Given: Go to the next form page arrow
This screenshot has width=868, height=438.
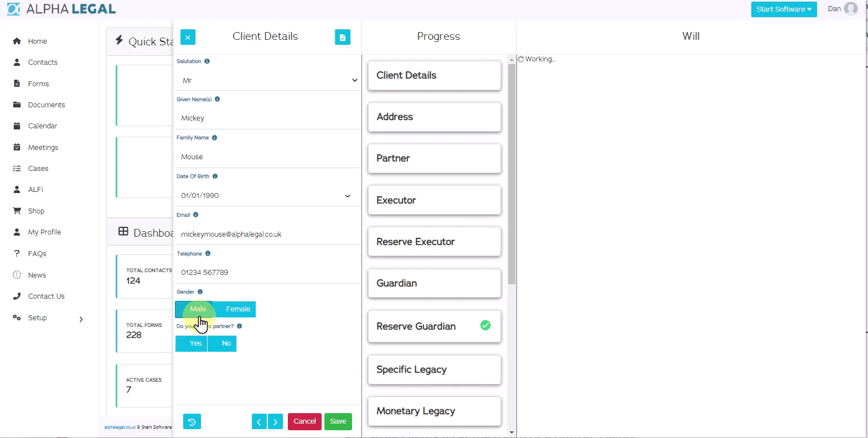Looking at the screenshot, I should coord(275,421).
